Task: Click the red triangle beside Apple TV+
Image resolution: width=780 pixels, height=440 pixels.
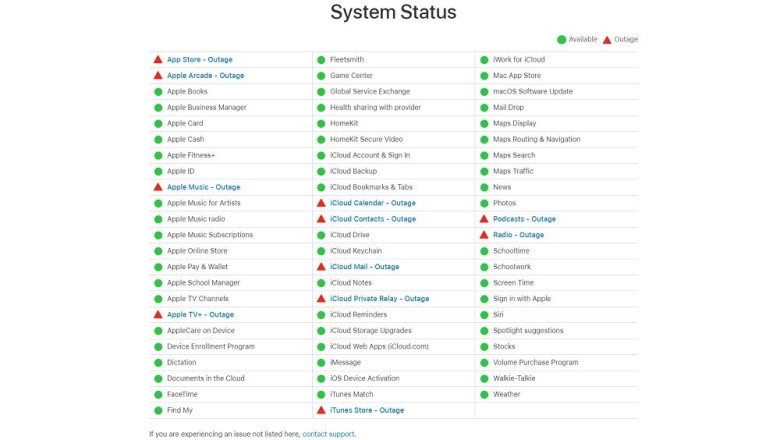Action: (x=158, y=315)
